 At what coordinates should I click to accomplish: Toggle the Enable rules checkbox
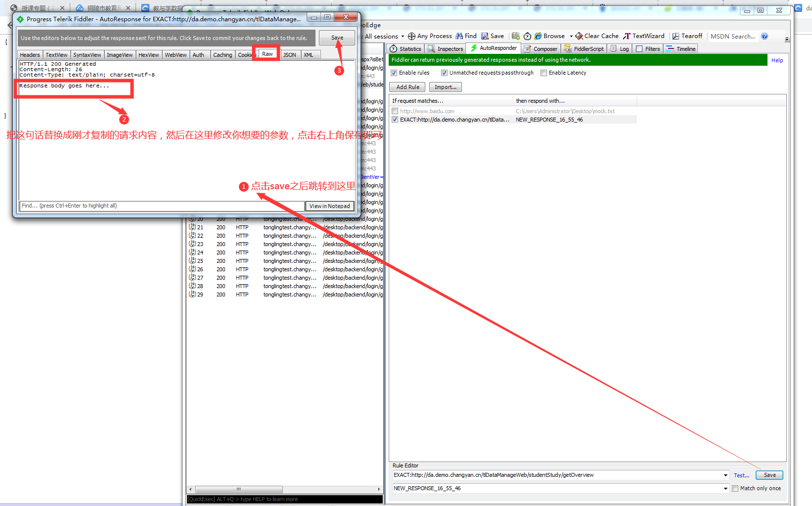click(x=394, y=73)
